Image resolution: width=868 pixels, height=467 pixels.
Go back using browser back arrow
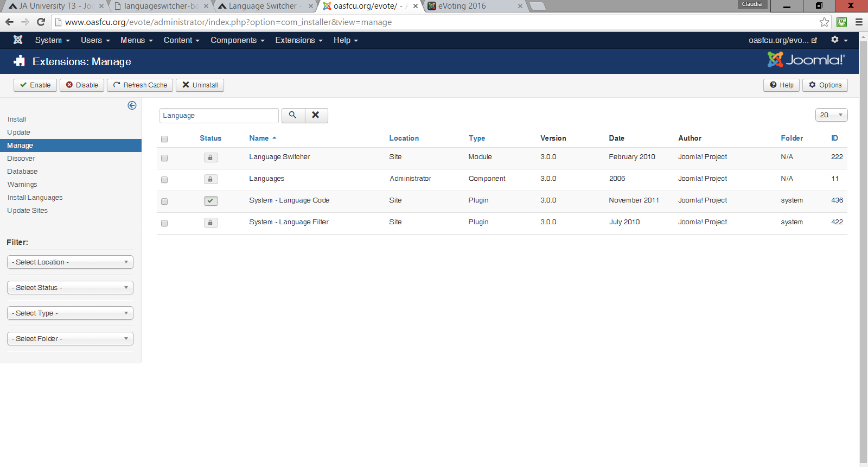[9, 22]
